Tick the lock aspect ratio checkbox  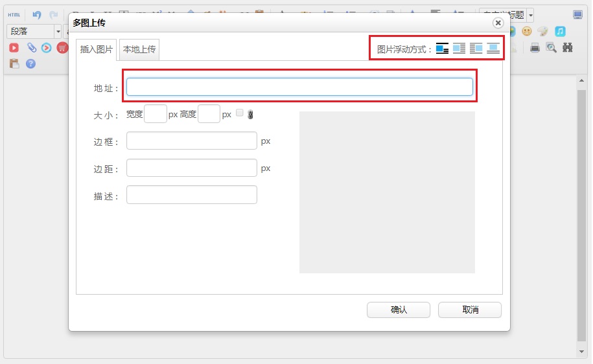(240, 113)
